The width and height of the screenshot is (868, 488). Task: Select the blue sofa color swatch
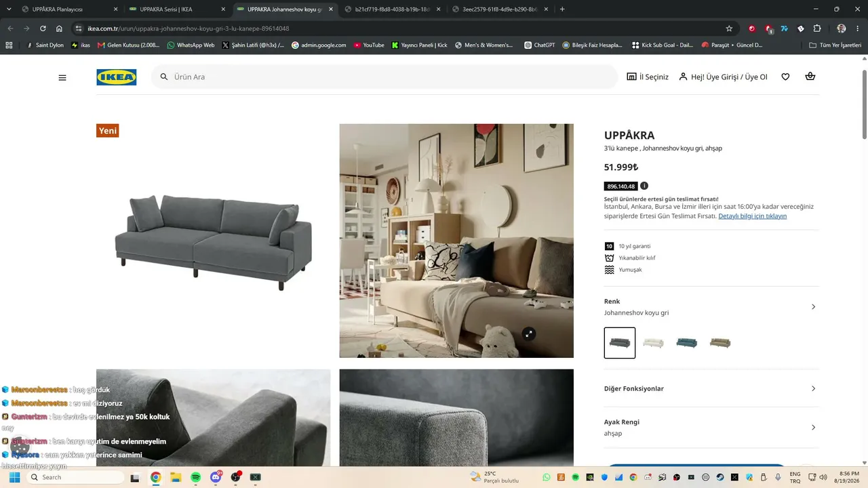point(687,343)
